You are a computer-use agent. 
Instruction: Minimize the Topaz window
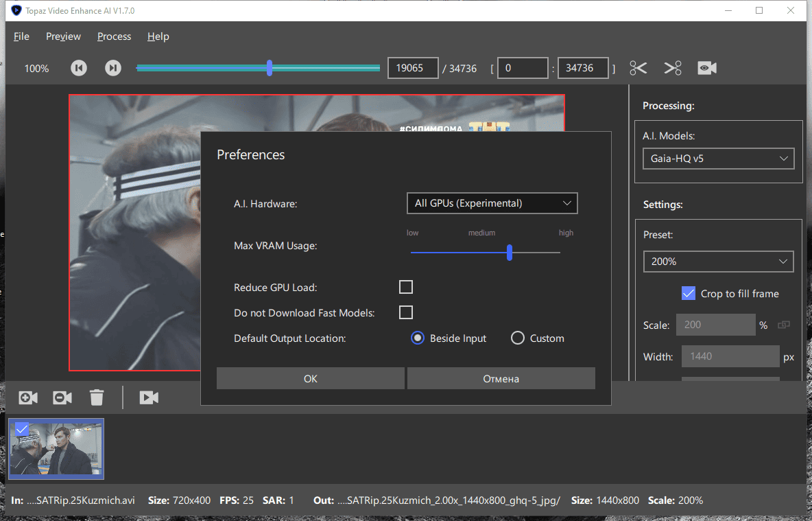tap(728, 10)
